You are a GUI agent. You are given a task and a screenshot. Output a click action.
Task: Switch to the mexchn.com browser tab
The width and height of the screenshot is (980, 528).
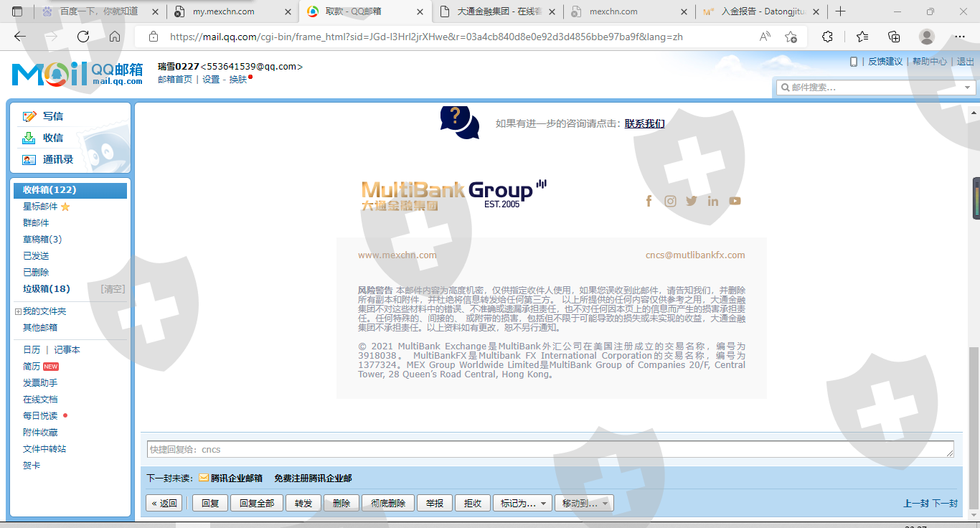(x=628, y=11)
